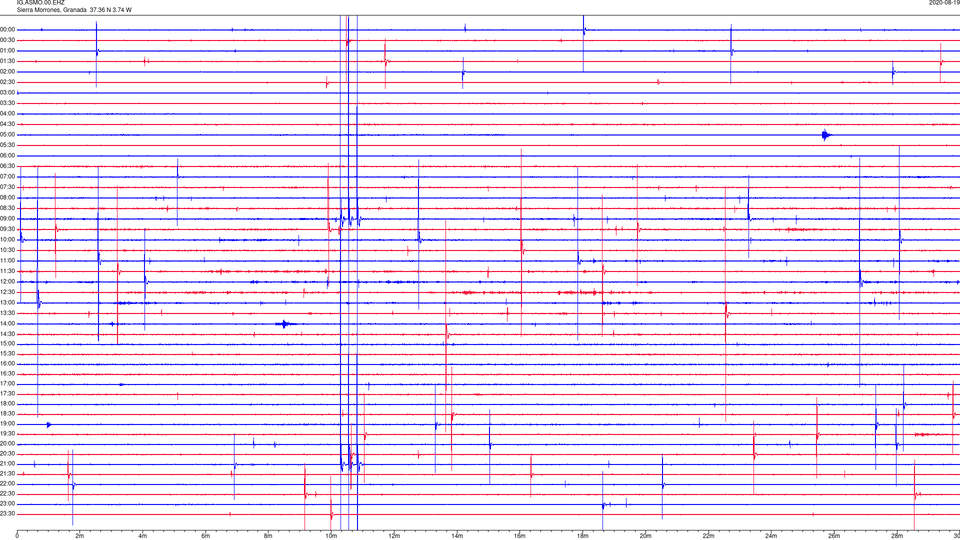The height and width of the screenshot is (540, 960).
Task: Click the 23:30 trace time label
Action: (x=8, y=514)
